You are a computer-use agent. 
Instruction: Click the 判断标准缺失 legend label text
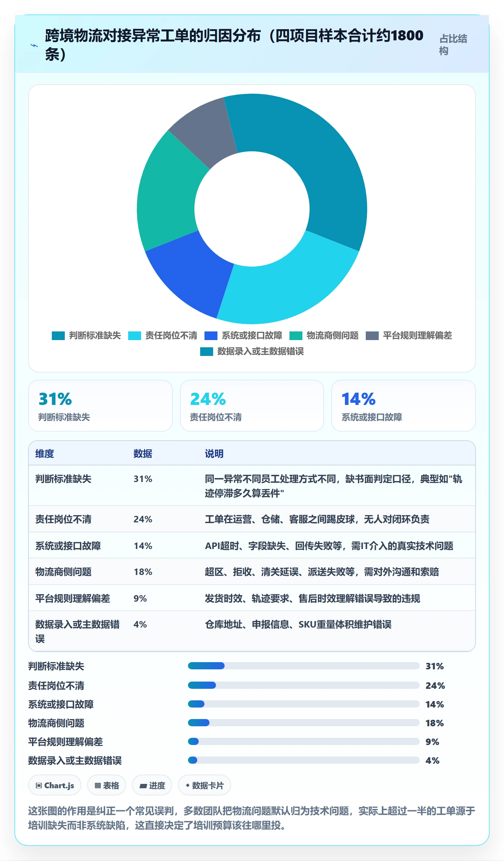95,336
